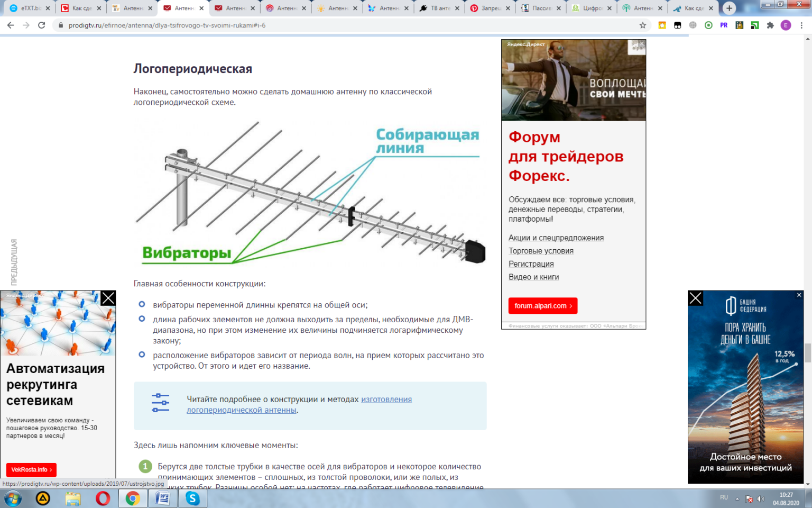The height and width of the screenshot is (508, 812).
Task: Click the VekRosta.info red button
Action: coord(32,469)
